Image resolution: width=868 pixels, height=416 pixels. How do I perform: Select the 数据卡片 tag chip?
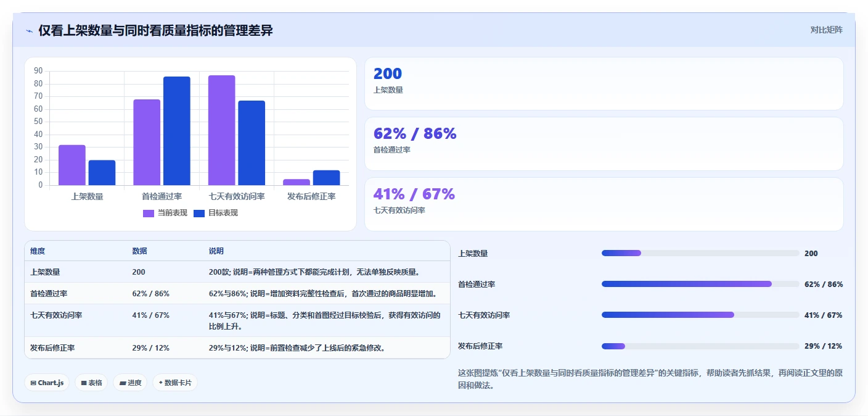click(175, 383)
